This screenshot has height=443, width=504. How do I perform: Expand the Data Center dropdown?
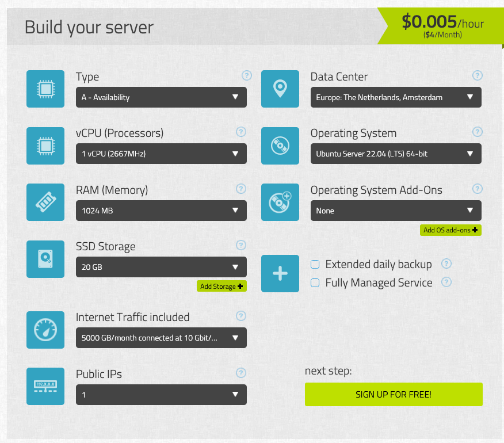tap(396, 97)
